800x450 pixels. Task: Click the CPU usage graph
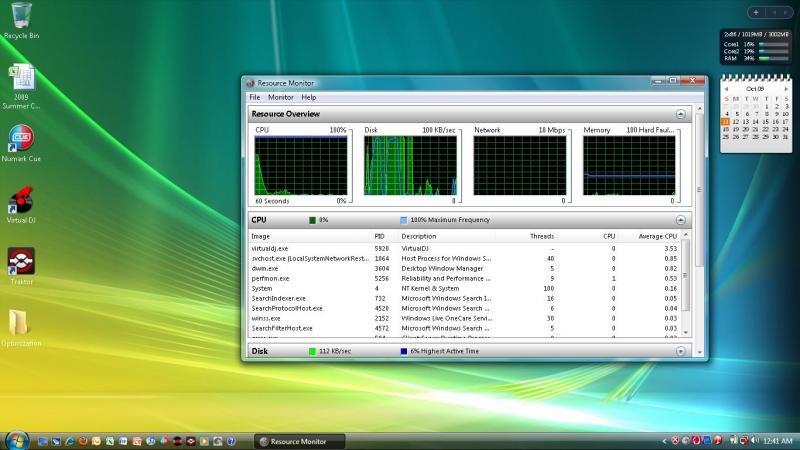click(301, 166)
